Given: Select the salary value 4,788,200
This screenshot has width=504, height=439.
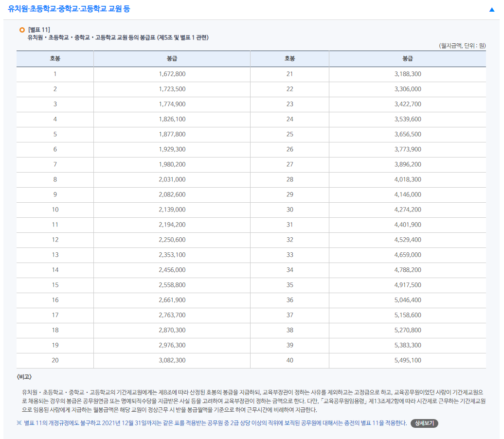Looking at the screenshot, I should click(x=408, y=270).
